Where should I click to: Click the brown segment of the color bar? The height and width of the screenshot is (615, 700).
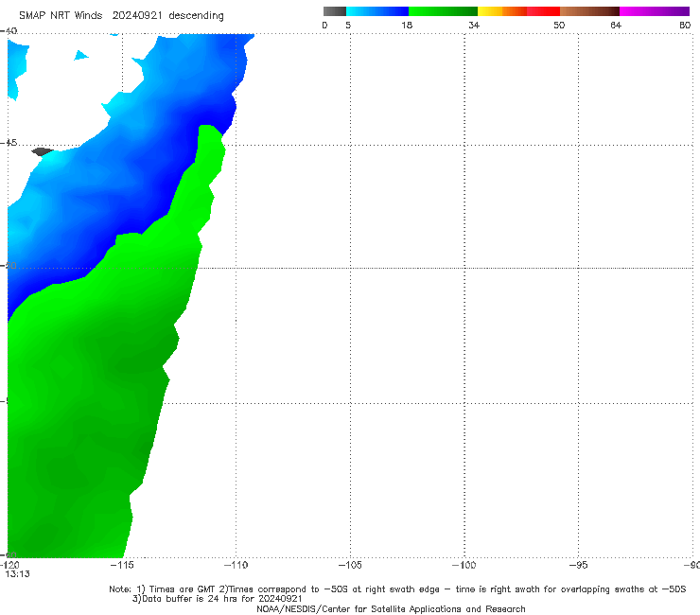[x=589, y=11]
